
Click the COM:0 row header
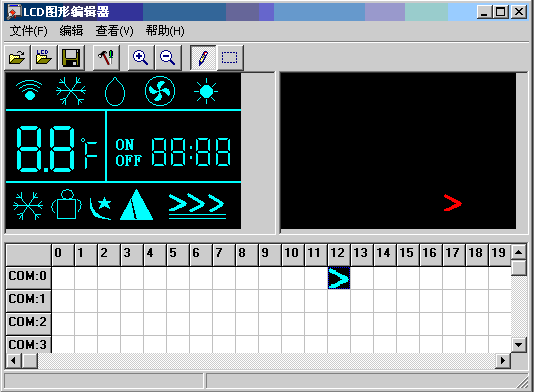(29, 278)
